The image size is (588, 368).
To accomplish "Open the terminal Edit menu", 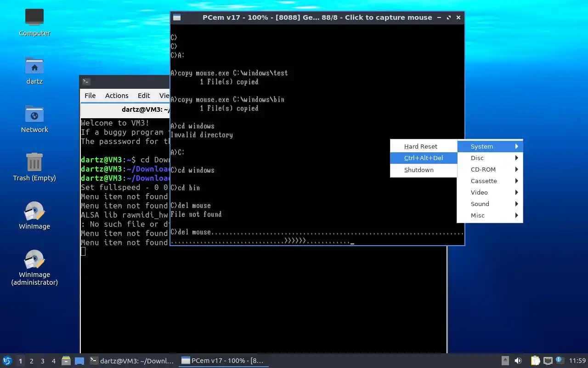I will point(144,95).
